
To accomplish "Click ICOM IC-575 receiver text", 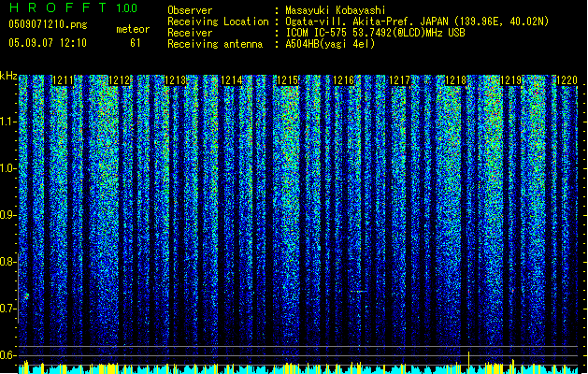I will pos(376,33).
